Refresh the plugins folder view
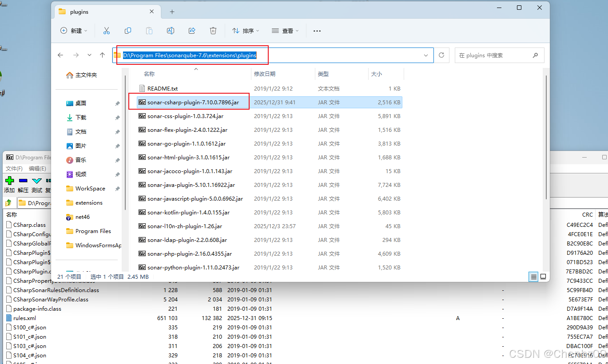The height and width of the screenshot is (364, 608). coord(441,55)
